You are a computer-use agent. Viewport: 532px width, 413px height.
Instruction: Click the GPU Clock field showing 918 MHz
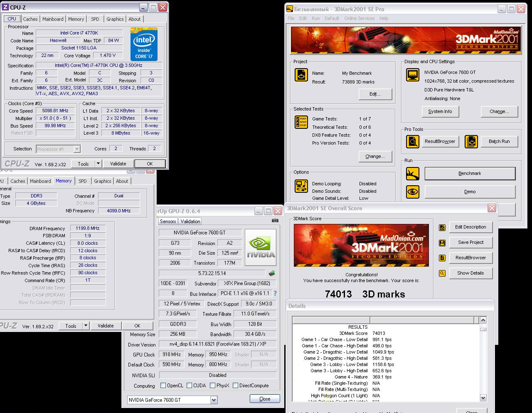tap(171, 355)
